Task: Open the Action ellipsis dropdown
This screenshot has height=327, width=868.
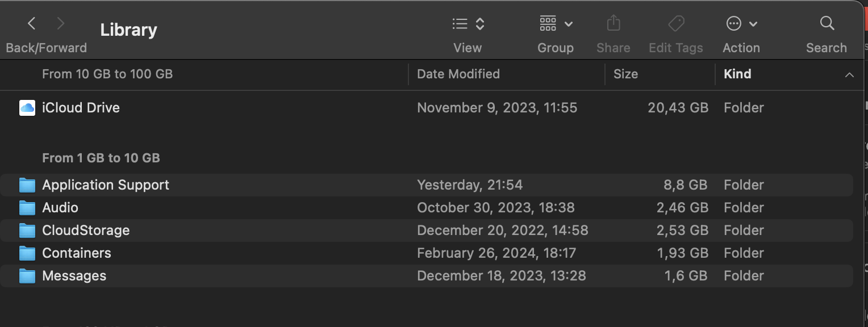Action: (741, 24)
